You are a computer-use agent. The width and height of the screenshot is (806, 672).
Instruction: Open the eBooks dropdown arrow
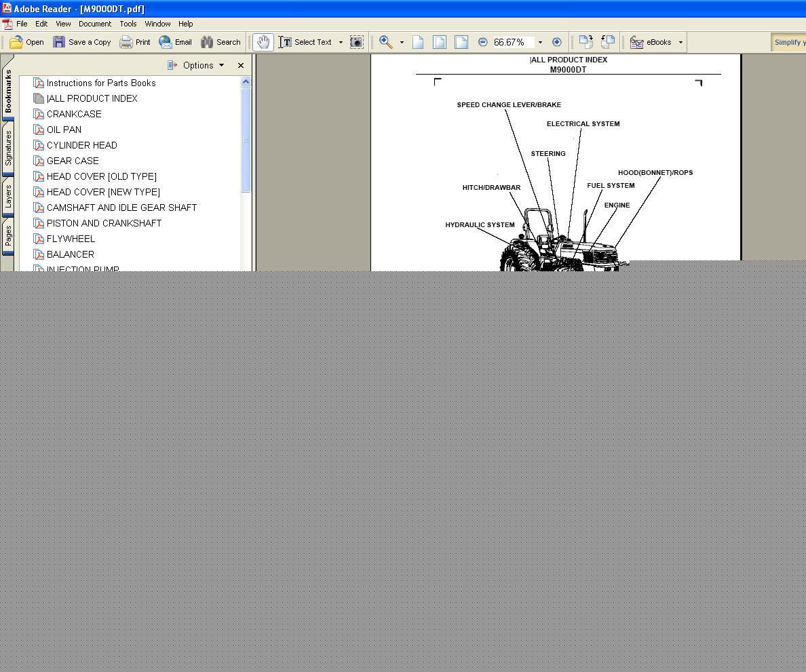680,42
